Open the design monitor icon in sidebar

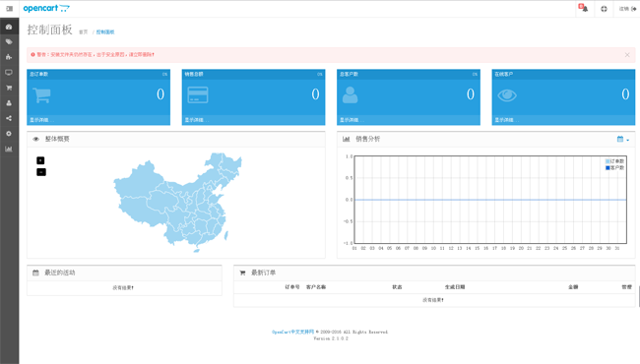pyautogui.click(x=9, y=73)
